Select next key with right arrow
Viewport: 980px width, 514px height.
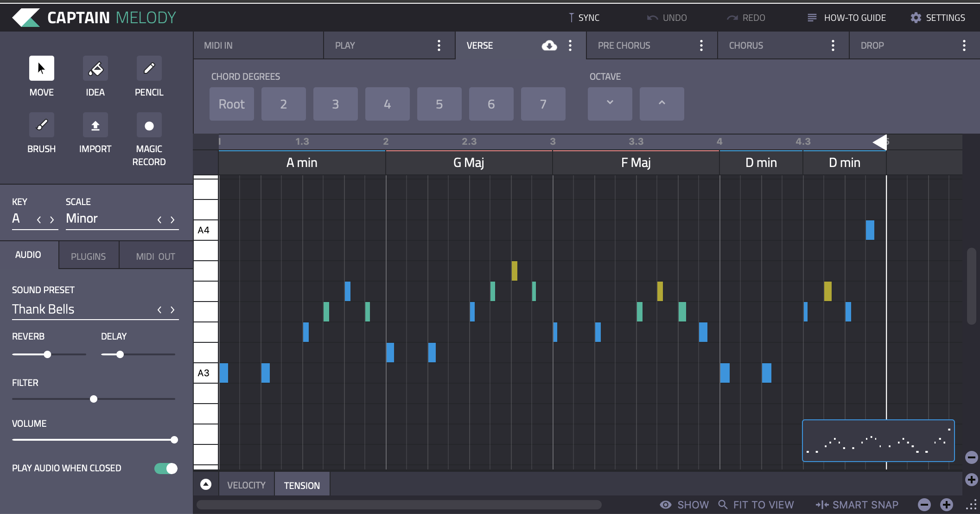click(52, 220)
